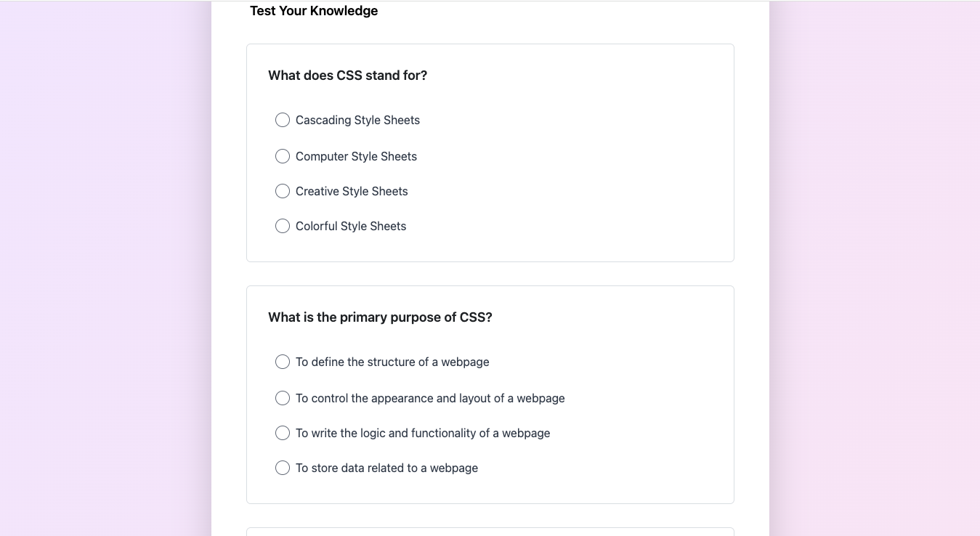980x536 pixels.
Task: Choose radio for 'control the appearance and layout'
Action: click(x=283, y=398)
